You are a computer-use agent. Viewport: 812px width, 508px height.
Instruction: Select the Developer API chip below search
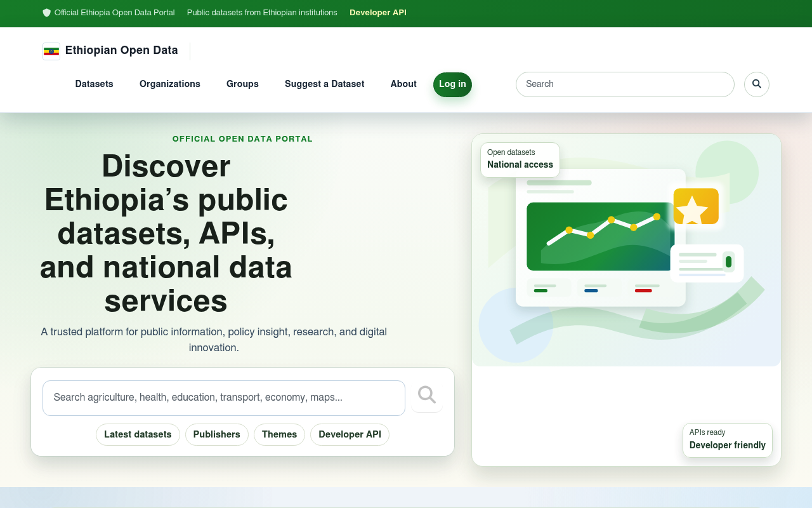(350, 434)
